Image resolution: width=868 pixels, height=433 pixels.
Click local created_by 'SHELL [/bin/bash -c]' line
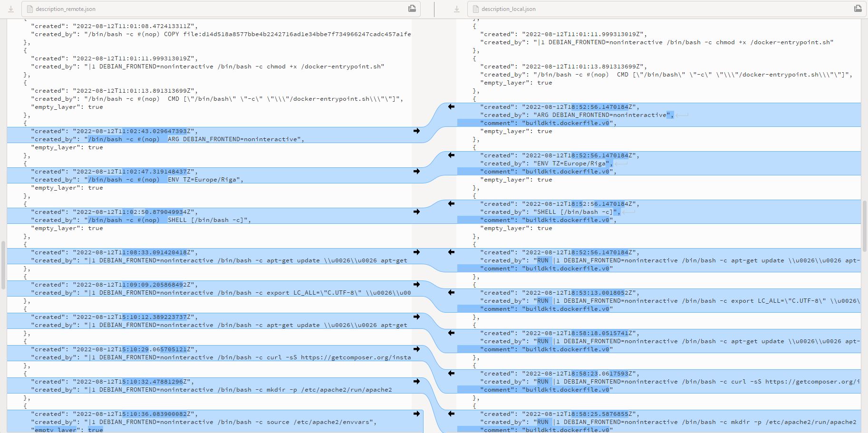tap(550, 212)
